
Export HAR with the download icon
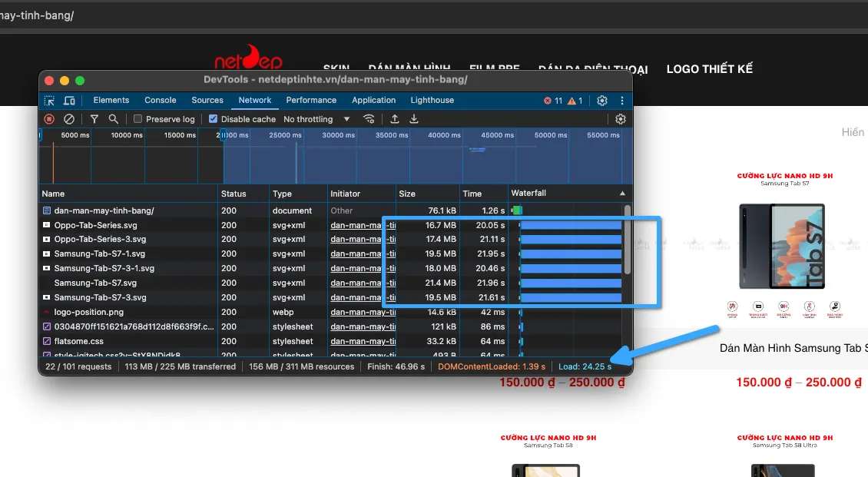point(414,119)
